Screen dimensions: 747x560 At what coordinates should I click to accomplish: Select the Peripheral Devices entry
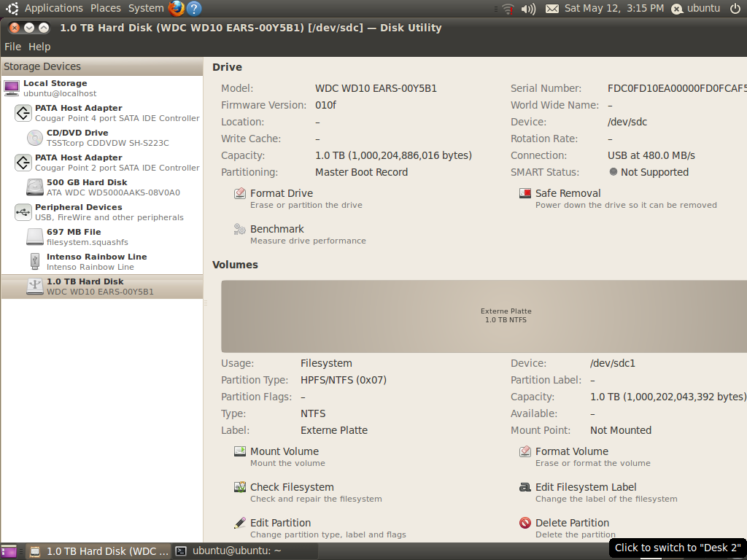coord(102,212)
